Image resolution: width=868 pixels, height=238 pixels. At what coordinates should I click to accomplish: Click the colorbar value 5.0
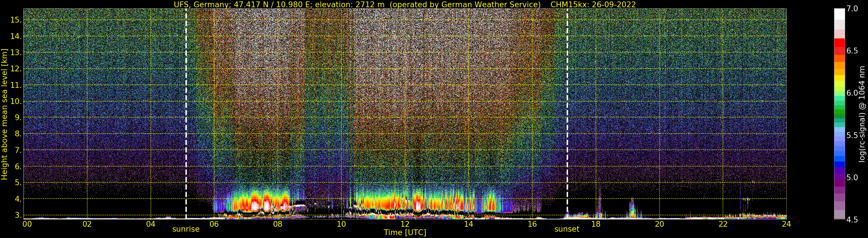[x=852, y=177]
